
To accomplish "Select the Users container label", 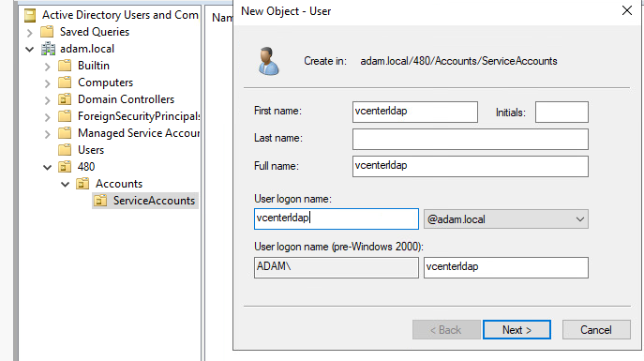I will coord(91,149).
